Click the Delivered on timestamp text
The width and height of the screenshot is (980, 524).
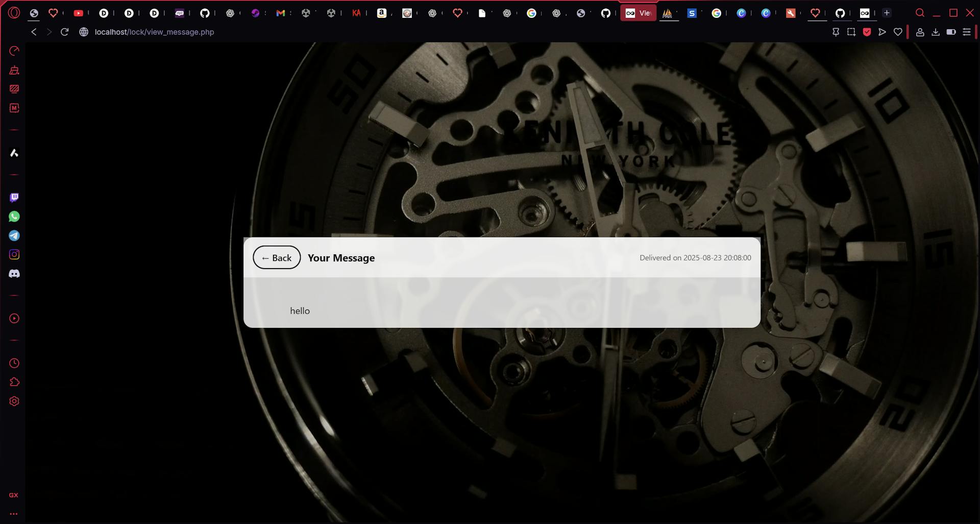pos(695,258)
